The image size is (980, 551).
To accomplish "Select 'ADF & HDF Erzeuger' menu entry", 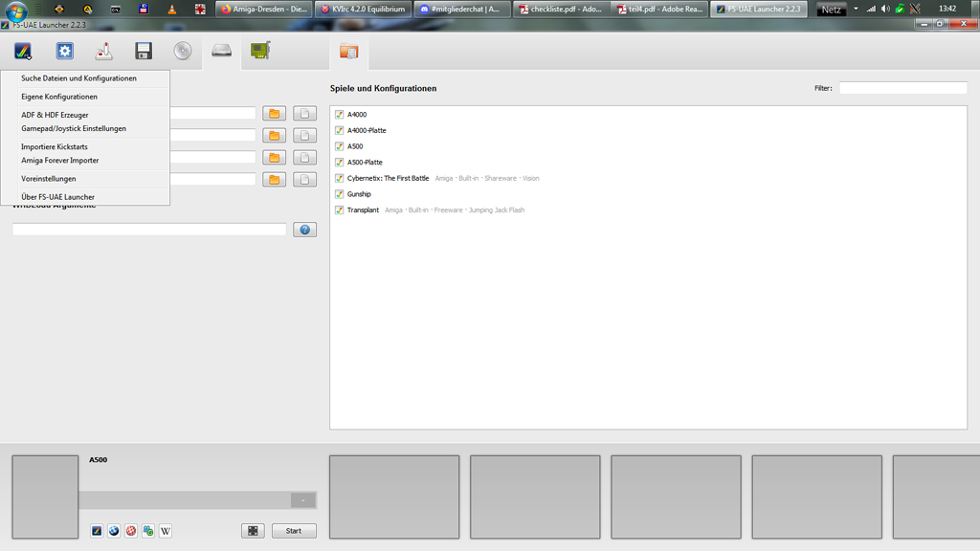I will [55, 115].
